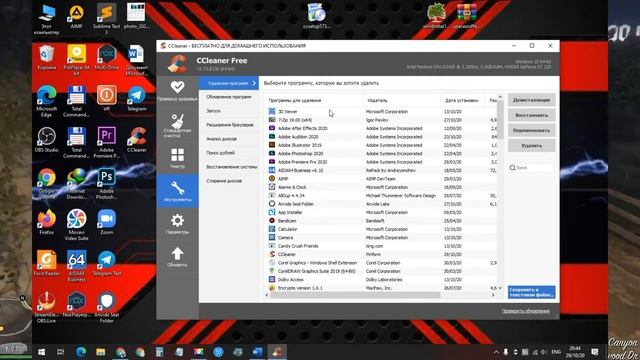The image size is (640, 360).
Task: Open Firefox desktop shortcut
Action: (47, 222)
